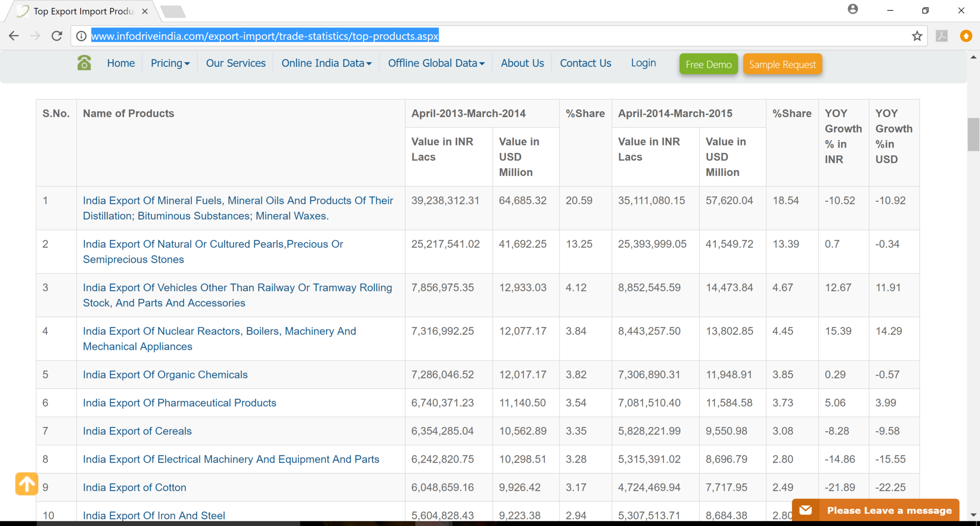Click growth value -10.92
This screenshot has height=526, width=980.
click(x=890, y=200)
